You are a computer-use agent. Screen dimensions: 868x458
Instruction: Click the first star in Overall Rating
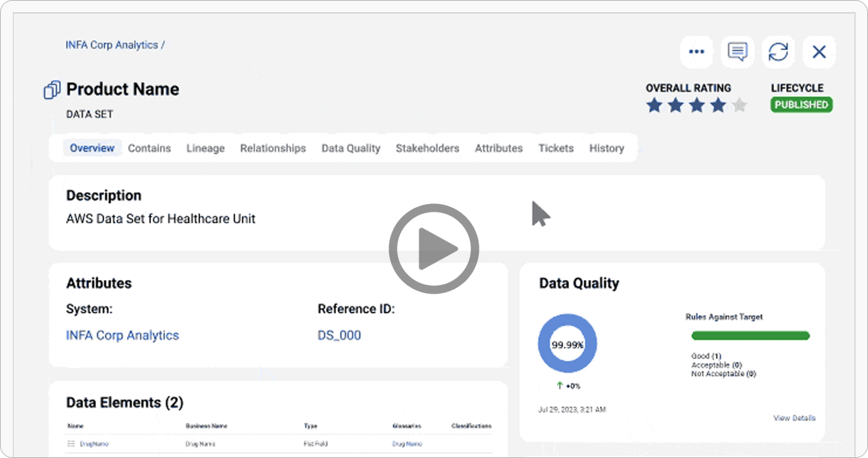pos(654,106)
